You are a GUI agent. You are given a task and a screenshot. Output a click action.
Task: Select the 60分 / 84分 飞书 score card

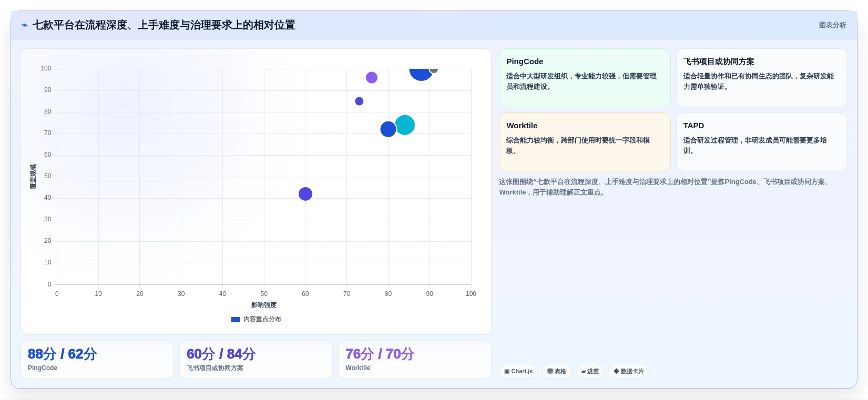(x=256, y=360)
